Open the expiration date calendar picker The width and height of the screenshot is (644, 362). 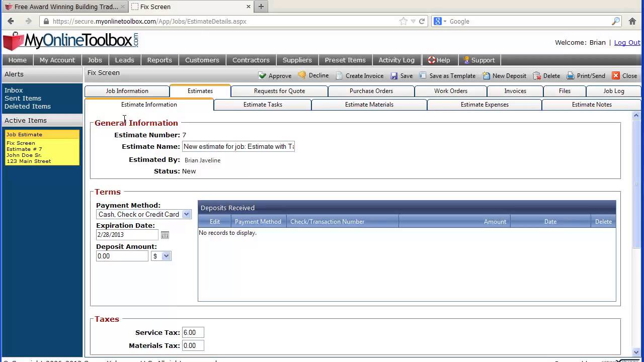165,235
